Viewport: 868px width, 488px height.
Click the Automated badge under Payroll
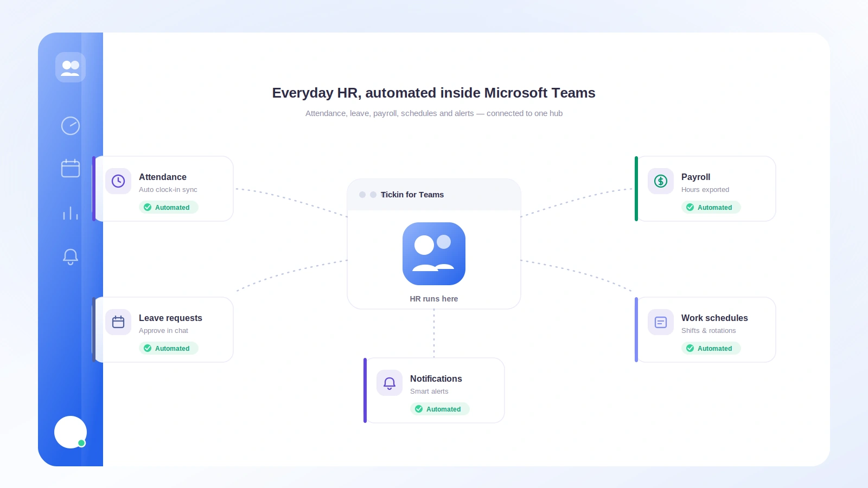point(711,207)
